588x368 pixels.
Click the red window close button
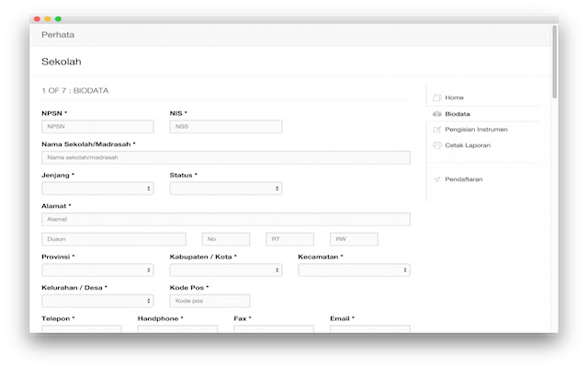click(37, 18)
